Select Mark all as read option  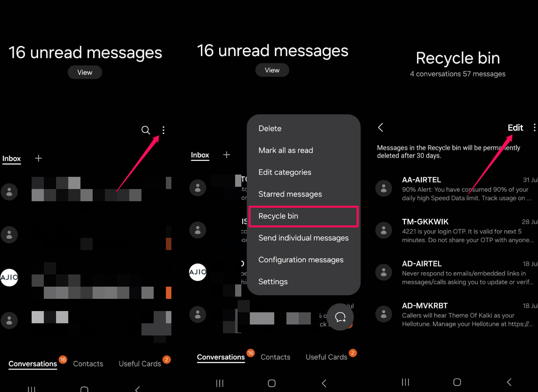click(286, 150)
